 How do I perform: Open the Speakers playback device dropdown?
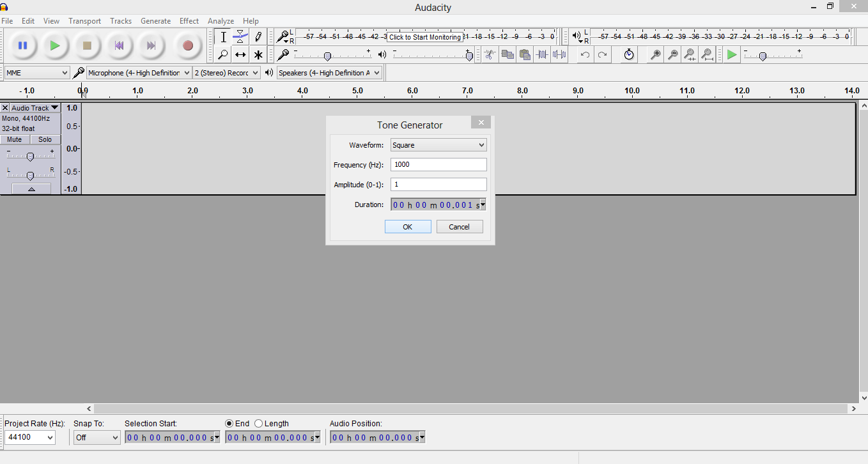pyautogui.click(x=329, y=73)
